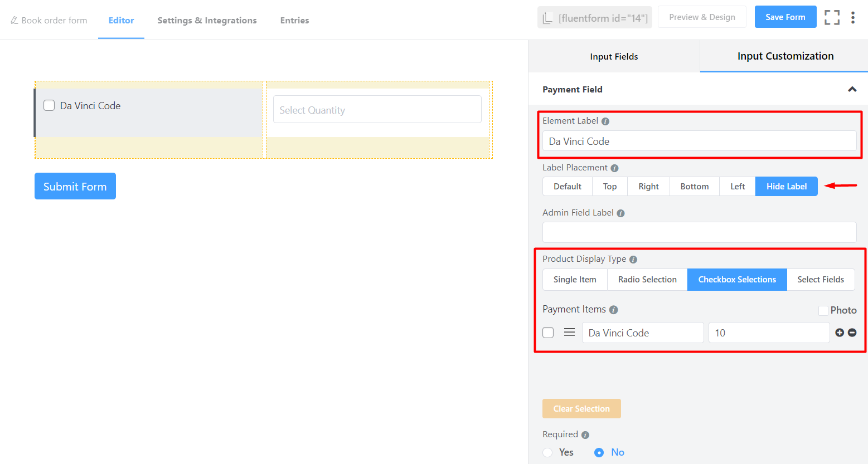This screenshot has width=868, height=464.
Task: Click inside the Admin Field Label input
Action: 699,232
